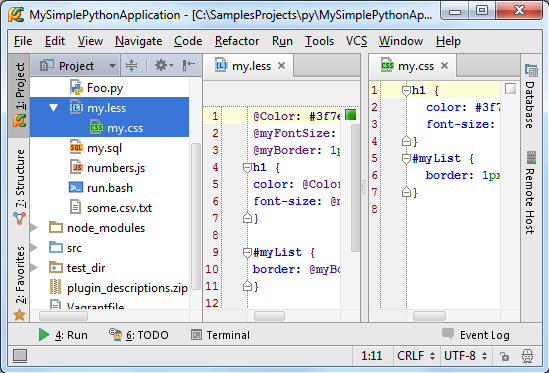Open the VCS menu
549x373 pixels.
pyautogui.click(x=356, y=41)
